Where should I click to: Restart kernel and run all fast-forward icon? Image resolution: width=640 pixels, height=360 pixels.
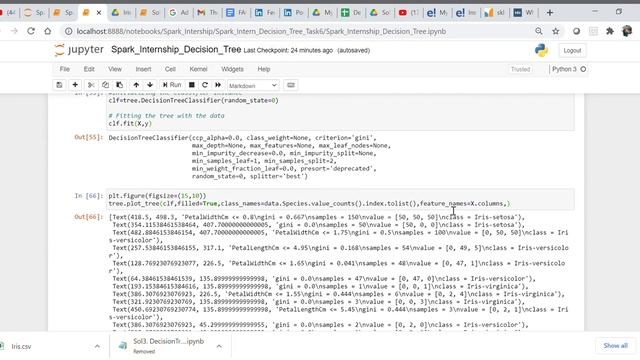click(218, 85)
